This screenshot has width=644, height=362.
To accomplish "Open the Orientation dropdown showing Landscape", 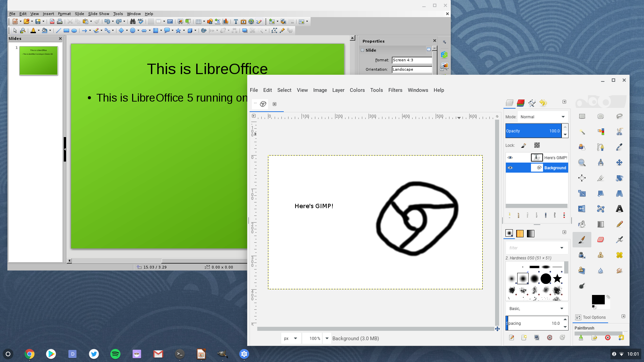I will pos(412,69).
